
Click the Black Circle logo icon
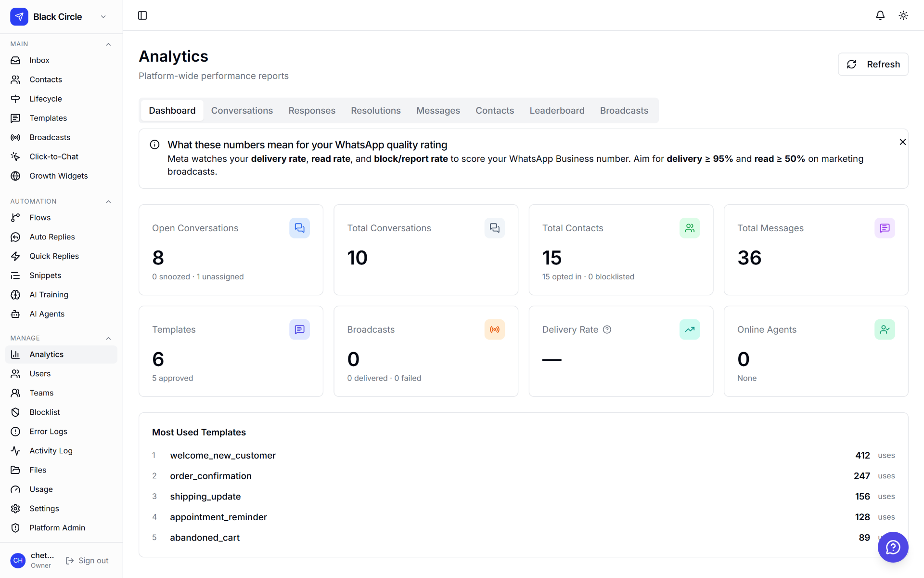19,17
